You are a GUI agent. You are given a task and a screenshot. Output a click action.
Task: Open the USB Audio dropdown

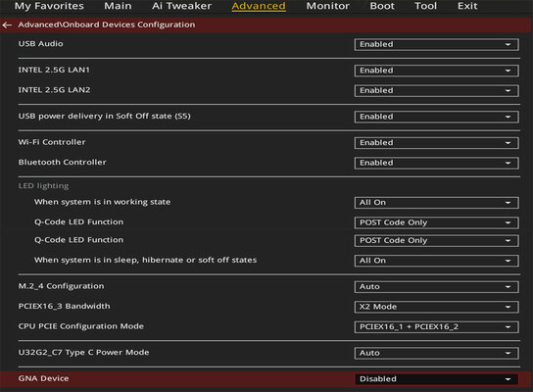click(436, 44)
